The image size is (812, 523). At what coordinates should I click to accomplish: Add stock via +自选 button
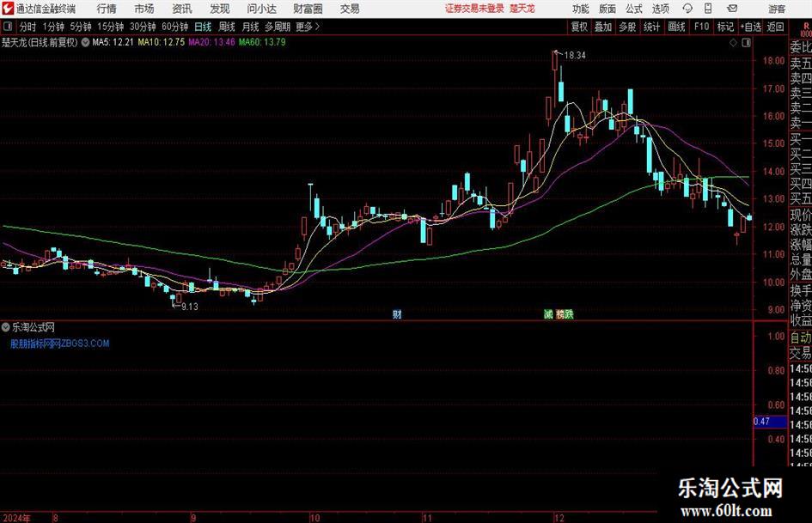click(751, 27)
